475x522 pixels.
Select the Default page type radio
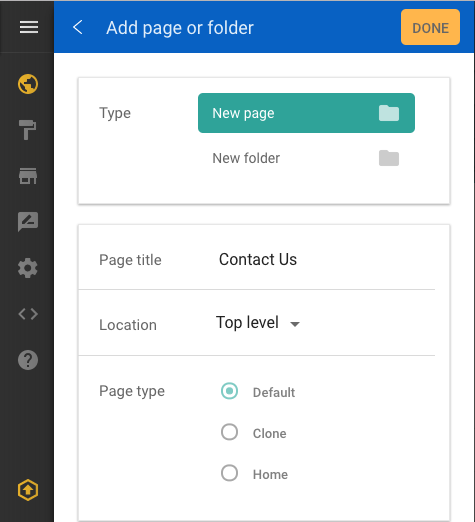pyautogui.click(x=229, y=391)
